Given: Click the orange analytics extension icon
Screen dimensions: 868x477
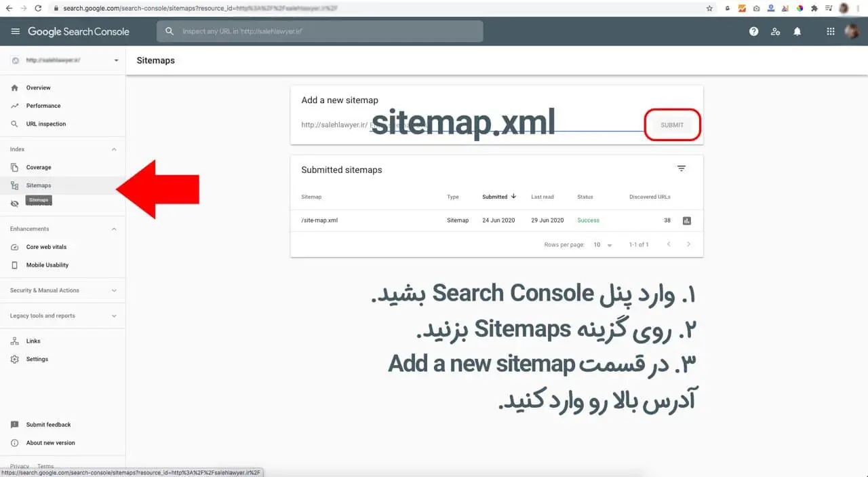Looking at the screenshot, I should point(742,8).
